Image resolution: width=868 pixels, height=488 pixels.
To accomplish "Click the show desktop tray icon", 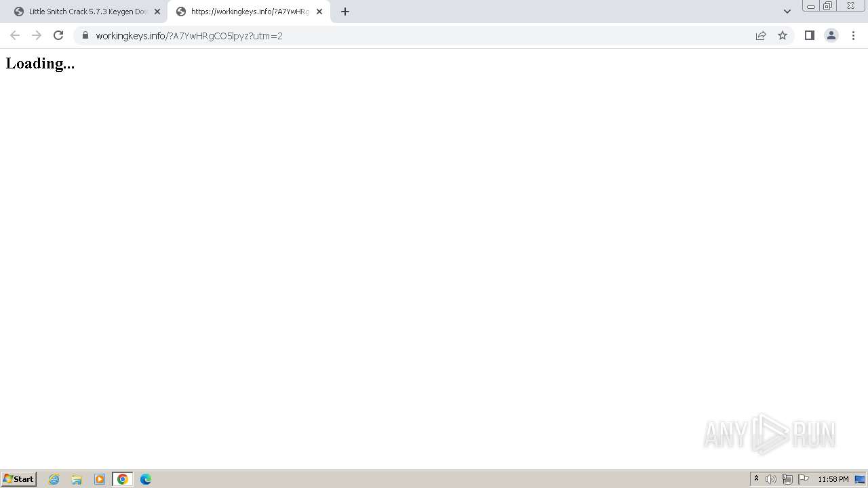I will point(860,479).
